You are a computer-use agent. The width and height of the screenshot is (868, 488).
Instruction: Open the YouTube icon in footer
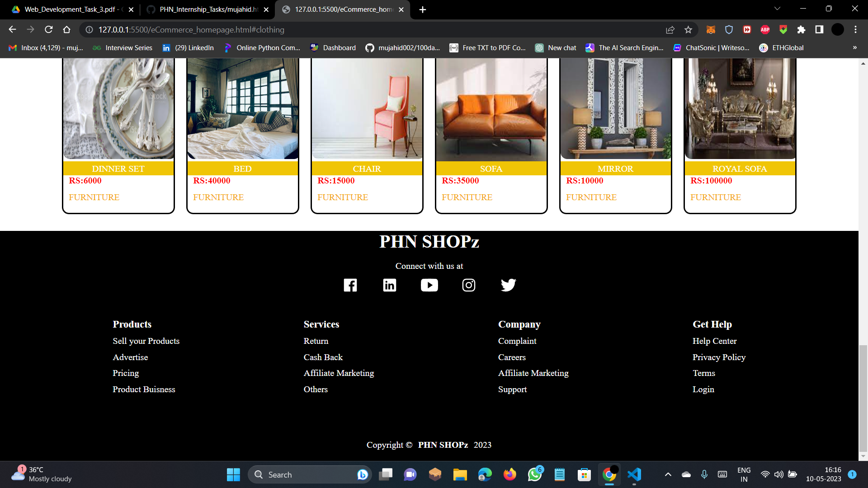click(x=429, y=285)
